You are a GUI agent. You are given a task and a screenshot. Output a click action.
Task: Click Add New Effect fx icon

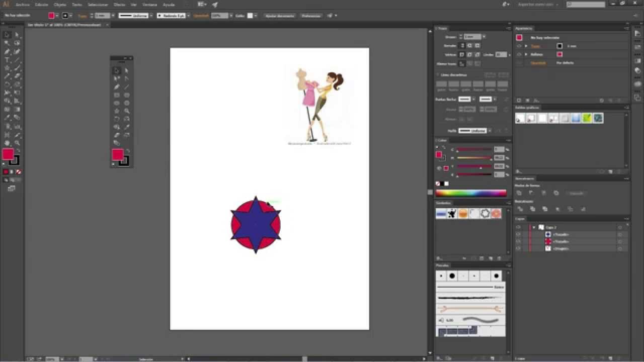tap(536, 101)
